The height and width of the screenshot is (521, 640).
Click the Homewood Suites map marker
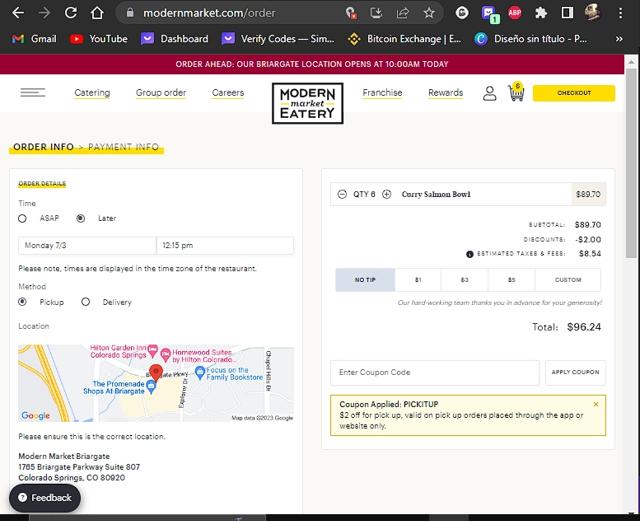coord(165,355)
